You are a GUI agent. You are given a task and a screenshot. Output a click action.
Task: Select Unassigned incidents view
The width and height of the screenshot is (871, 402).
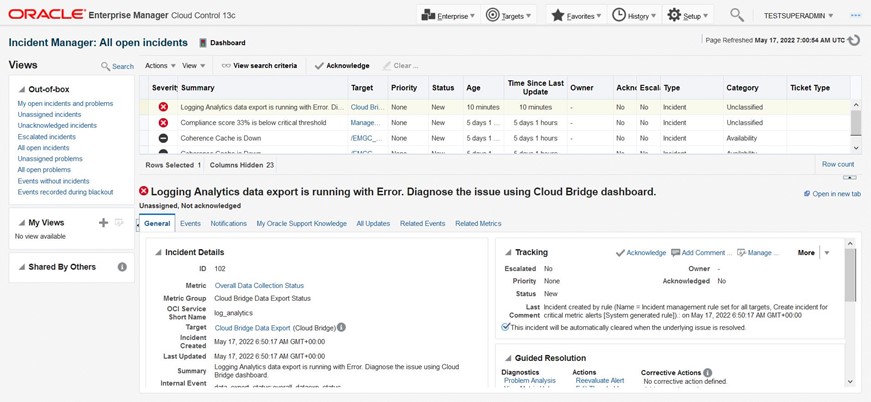(49, 114)
